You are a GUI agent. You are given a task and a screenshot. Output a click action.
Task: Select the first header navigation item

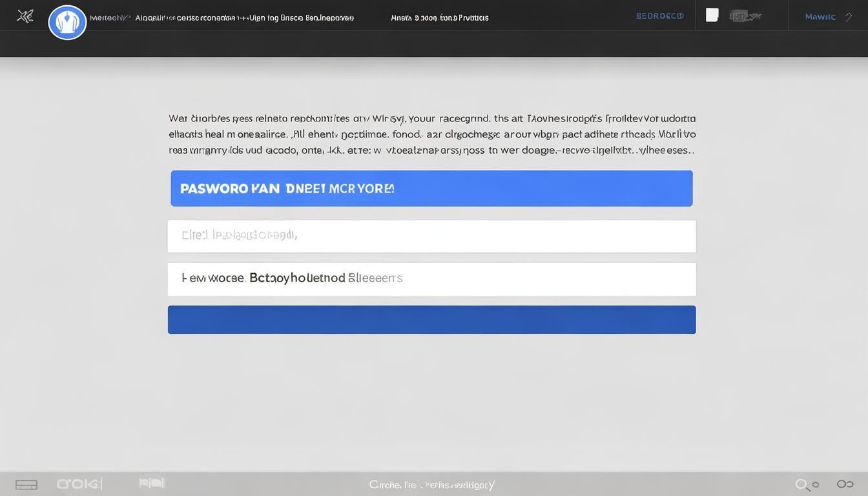[244, 18]
